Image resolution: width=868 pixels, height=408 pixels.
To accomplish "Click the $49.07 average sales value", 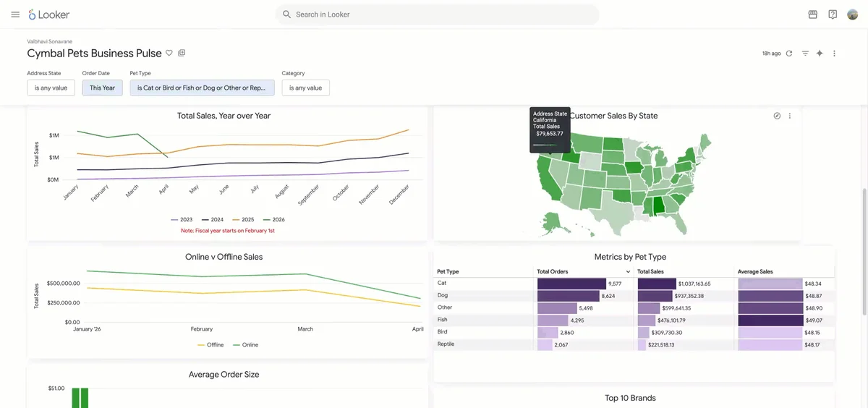I will point(813,320).
